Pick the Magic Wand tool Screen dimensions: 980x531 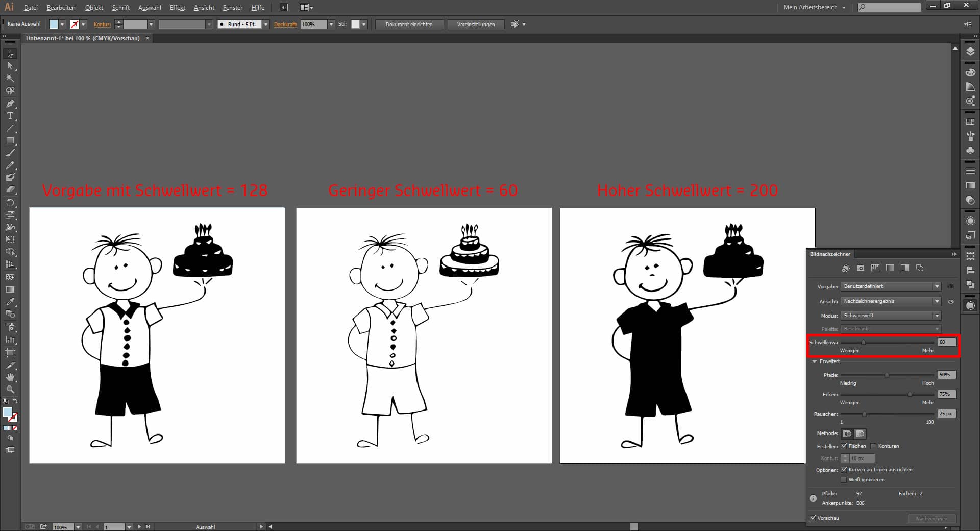coord(10,78)
